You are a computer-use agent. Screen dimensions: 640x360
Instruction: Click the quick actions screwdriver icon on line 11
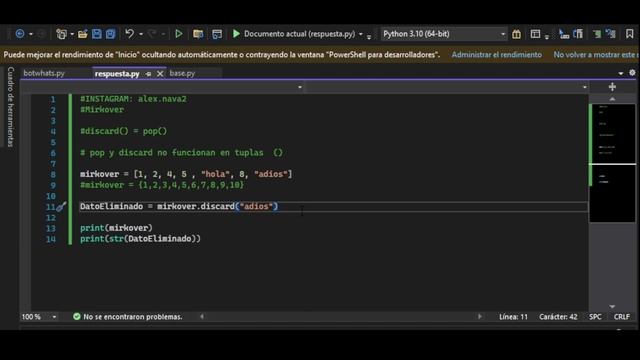(x=61, y=207)
